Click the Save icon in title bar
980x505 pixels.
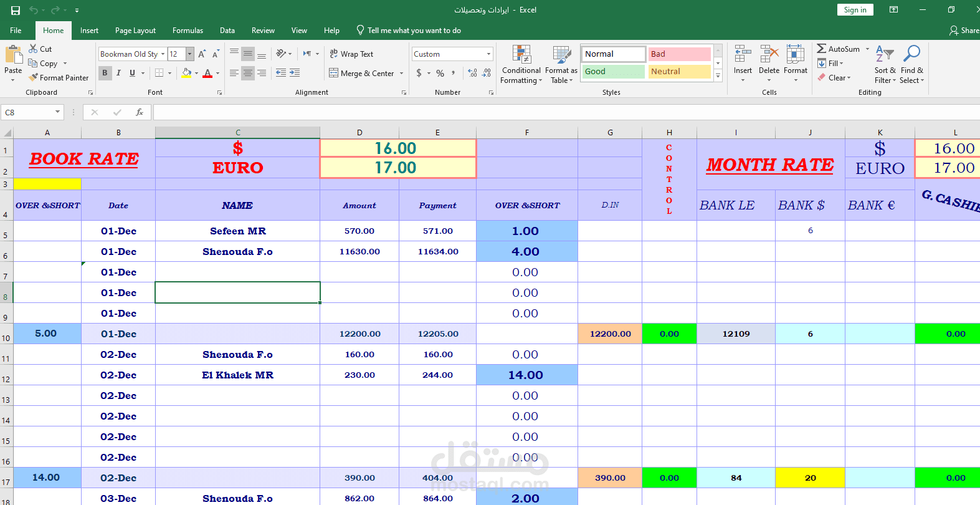(x=16, y=10)
